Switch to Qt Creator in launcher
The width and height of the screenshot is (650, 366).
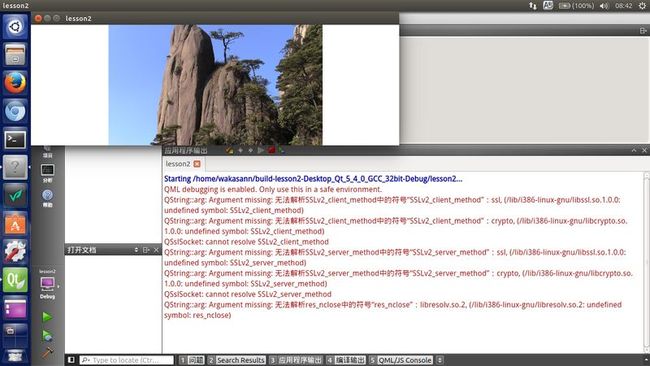[15, 280]
